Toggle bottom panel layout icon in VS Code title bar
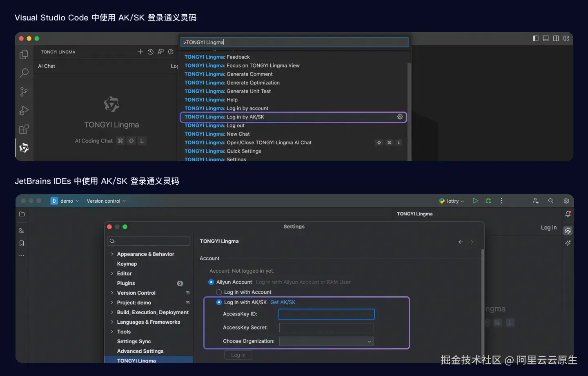The width and height of the screenshot is (588, 376). (x=546, y=38)
